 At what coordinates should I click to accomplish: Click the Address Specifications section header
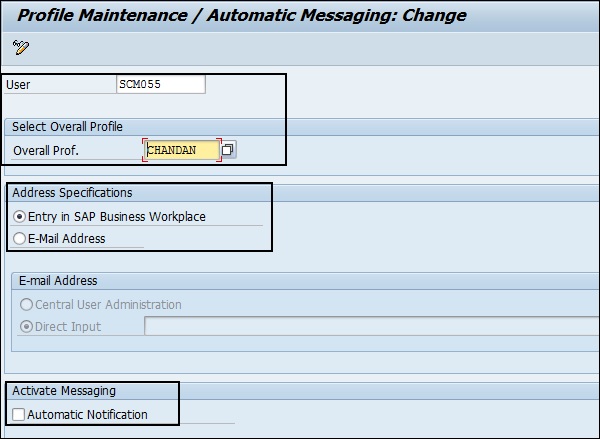tap(72, 192)
